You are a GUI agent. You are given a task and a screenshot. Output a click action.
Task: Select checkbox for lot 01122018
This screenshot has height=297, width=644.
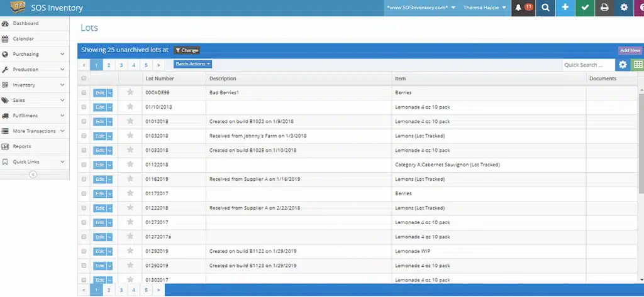[84, 165]
